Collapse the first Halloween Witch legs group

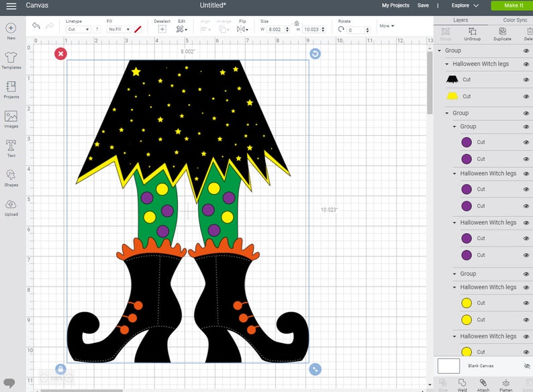[447, 64]
